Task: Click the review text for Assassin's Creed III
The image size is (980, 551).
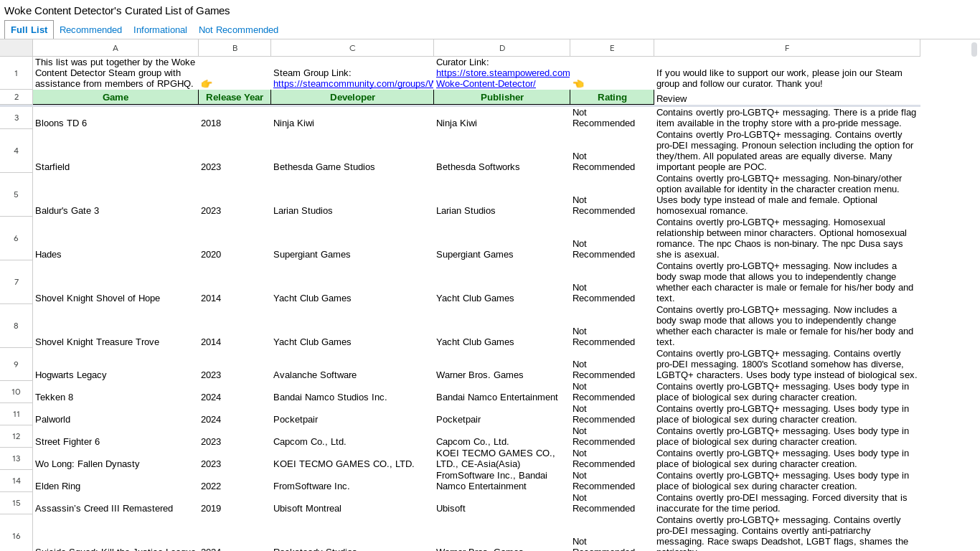Action: click(787, 503)
